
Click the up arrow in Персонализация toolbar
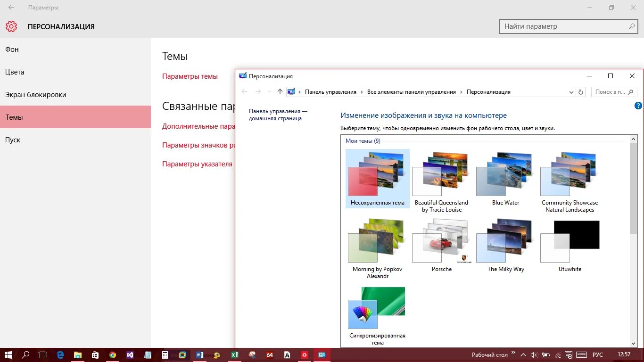pyautogui.click(x=280, y=92)
